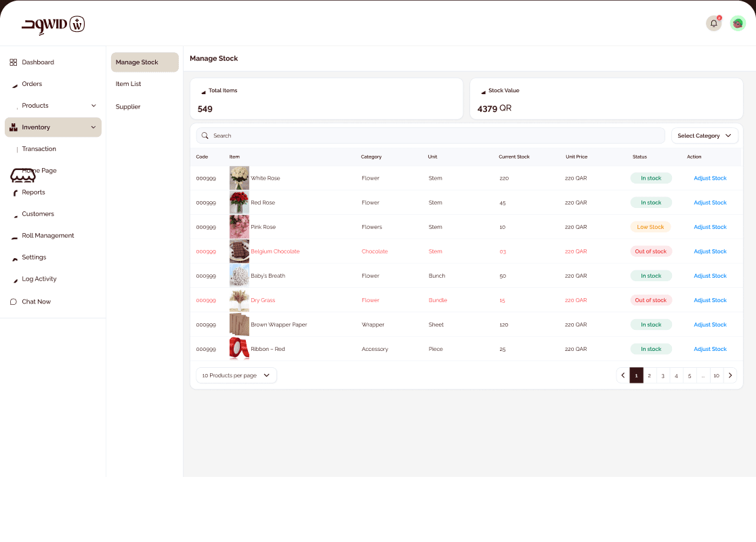Screen dimensions: 756x542
Task: Open the Inventory sidebar section
Action: point(53,127)
